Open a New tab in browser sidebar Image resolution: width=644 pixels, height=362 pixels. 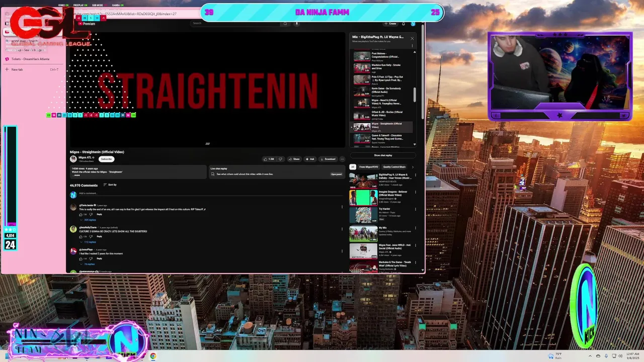click(33, 69)
